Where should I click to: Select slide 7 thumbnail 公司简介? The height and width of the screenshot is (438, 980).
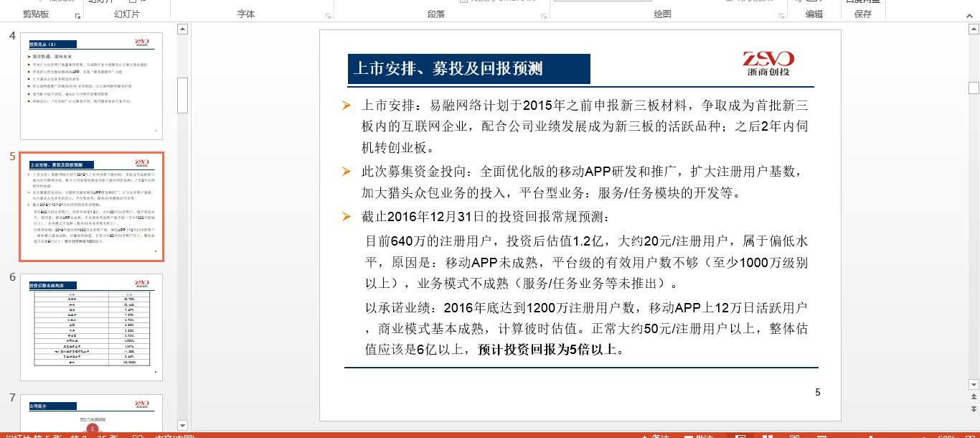click(x=91, y=414)
